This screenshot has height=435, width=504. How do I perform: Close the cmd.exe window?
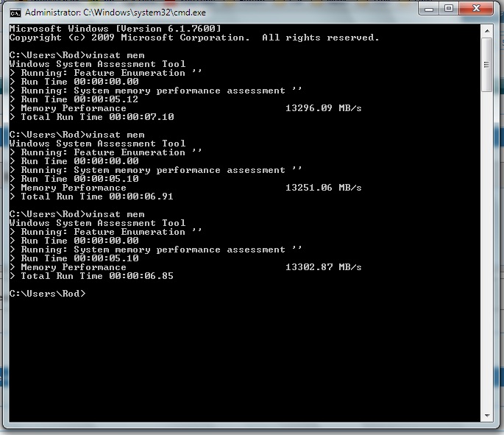point(476,9)
